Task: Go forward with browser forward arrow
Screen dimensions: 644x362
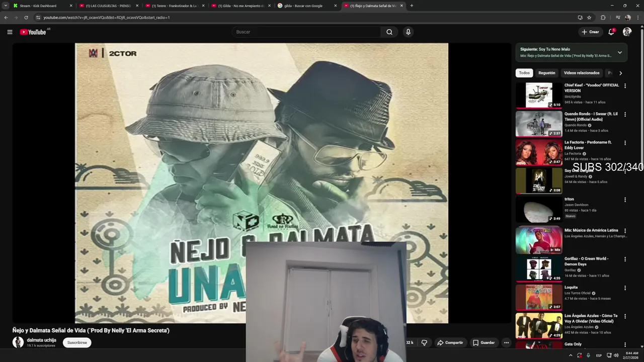Action: point(16,17)
